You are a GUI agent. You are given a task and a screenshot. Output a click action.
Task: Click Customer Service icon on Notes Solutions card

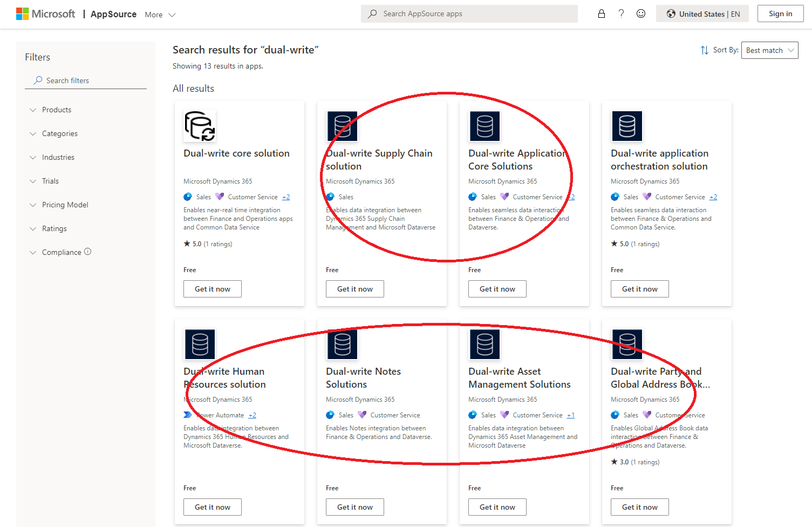click(x=362, y=415)
